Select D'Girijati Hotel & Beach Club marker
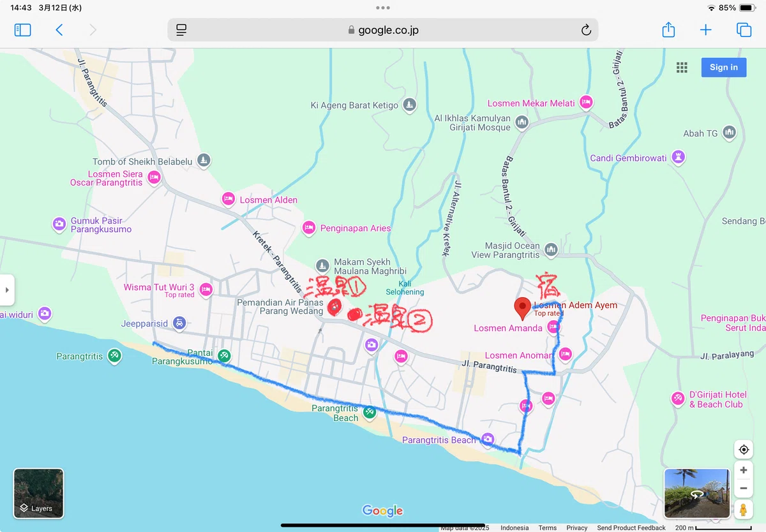766x532 pixels. point(678,399)
